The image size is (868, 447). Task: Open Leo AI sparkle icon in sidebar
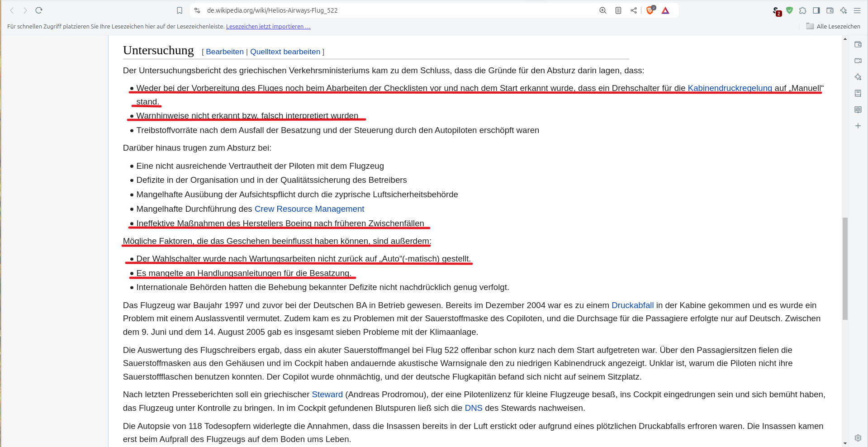click(x=858, y=77)
